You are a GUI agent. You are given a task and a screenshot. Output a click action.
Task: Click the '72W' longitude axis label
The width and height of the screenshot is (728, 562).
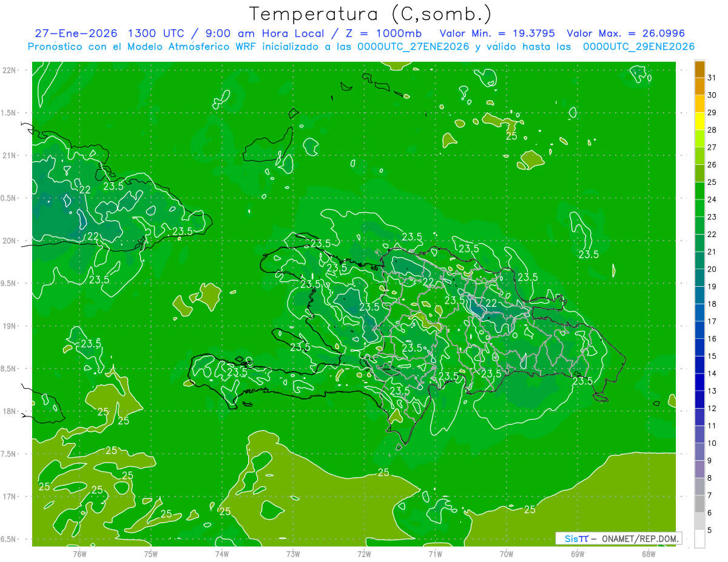pyautogui.click(x=364, y=554)
